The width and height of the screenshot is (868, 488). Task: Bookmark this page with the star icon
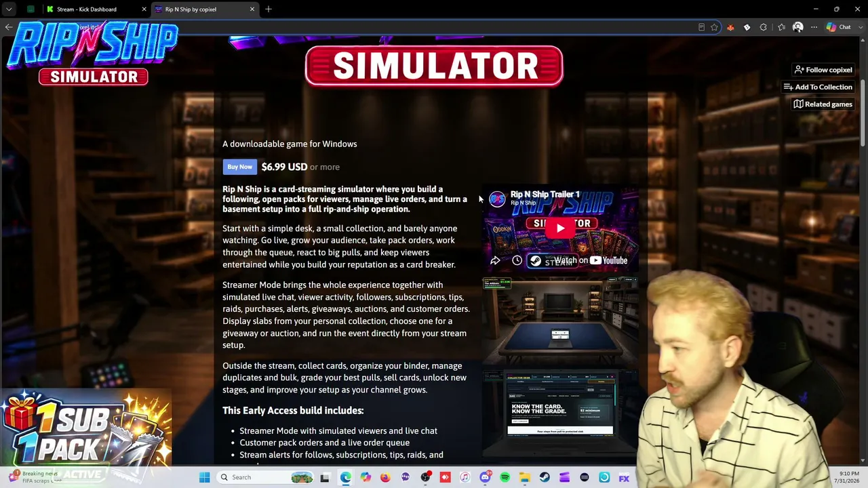pos(715,27)
